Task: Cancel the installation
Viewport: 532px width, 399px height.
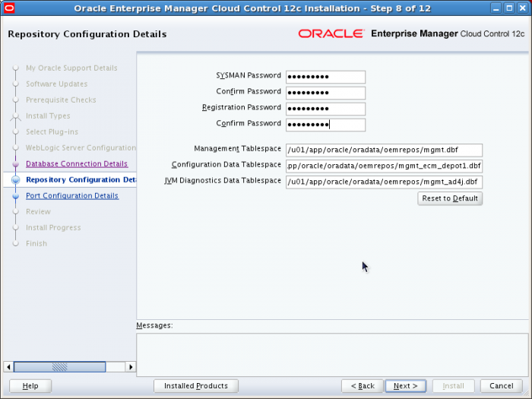Action: coord(501,386)
